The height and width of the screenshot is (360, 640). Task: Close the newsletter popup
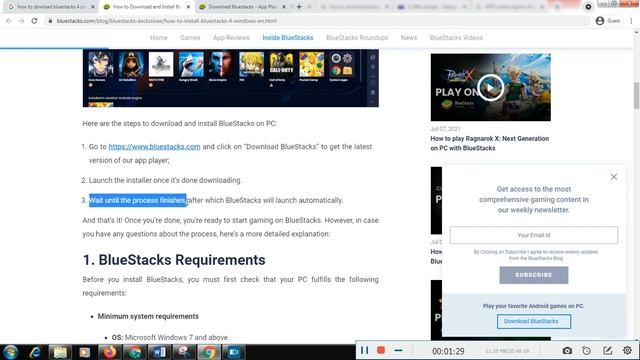click(x=613, y=177)
